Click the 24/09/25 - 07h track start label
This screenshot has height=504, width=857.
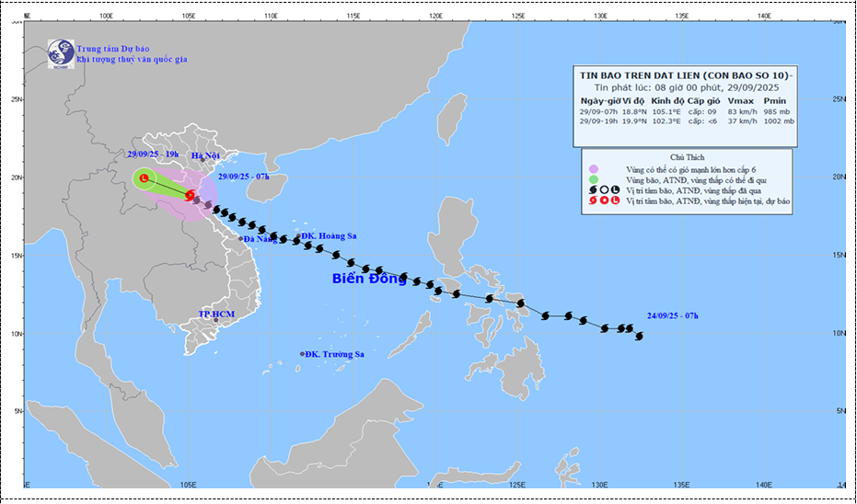click(x=672, y=315)
